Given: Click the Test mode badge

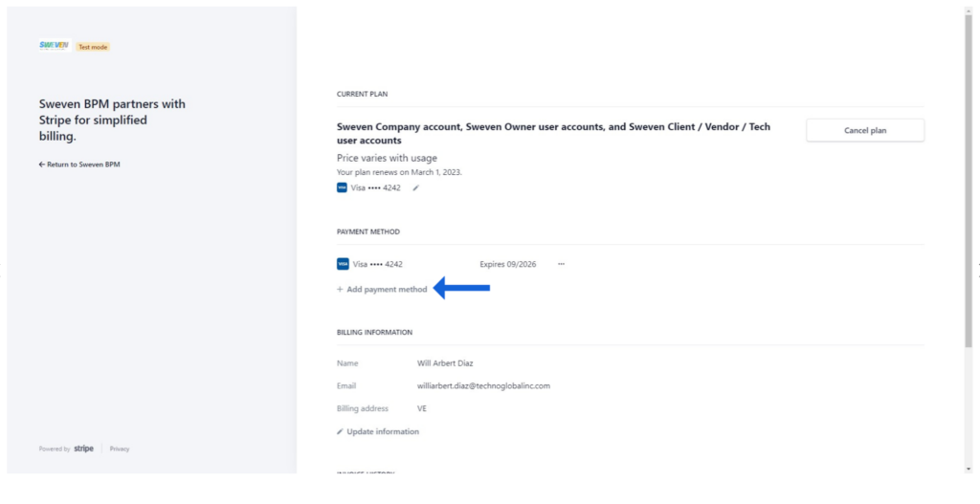Looking at the screenshot, I should pyautogui.click(x=93, y=47).
